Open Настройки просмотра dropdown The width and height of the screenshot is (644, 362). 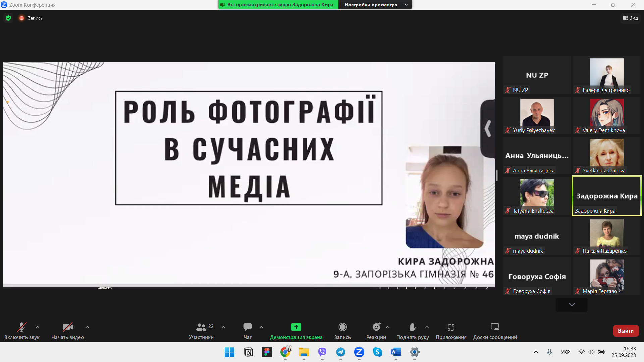(x=376, y=5)
